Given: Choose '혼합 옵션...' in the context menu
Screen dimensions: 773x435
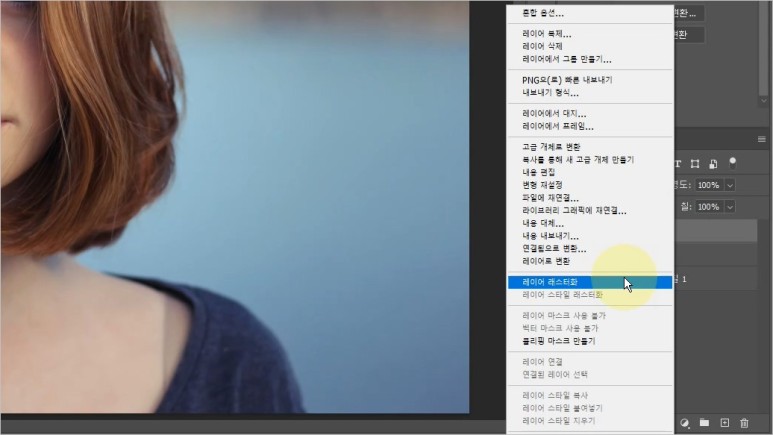Looking at the screenshot, I should (543, 13).
